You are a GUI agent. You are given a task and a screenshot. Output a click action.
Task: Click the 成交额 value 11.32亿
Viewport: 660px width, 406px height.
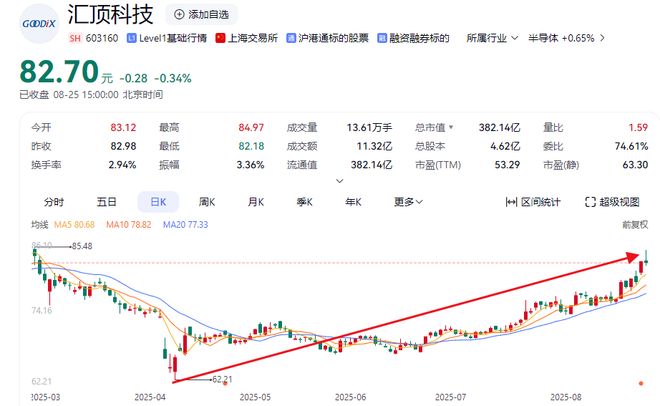coord(374,146)
